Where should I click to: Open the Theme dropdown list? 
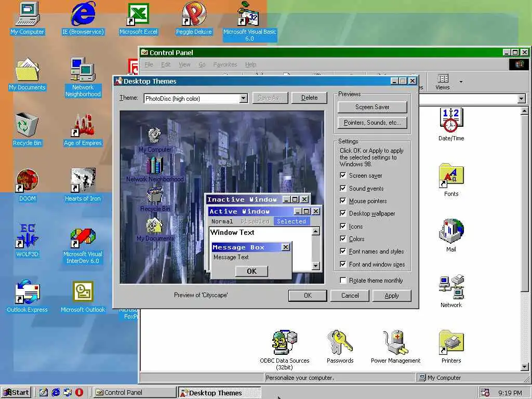tap(243, 98)
